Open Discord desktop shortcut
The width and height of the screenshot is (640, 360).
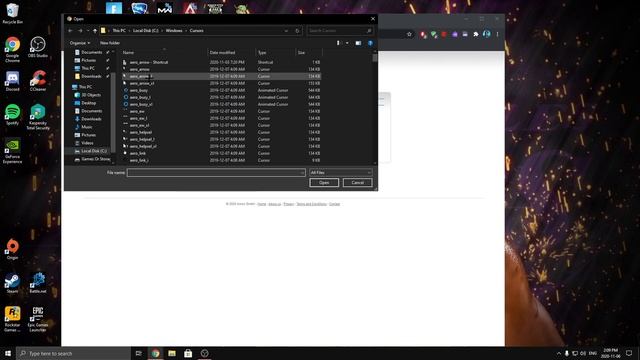point(12,81)
